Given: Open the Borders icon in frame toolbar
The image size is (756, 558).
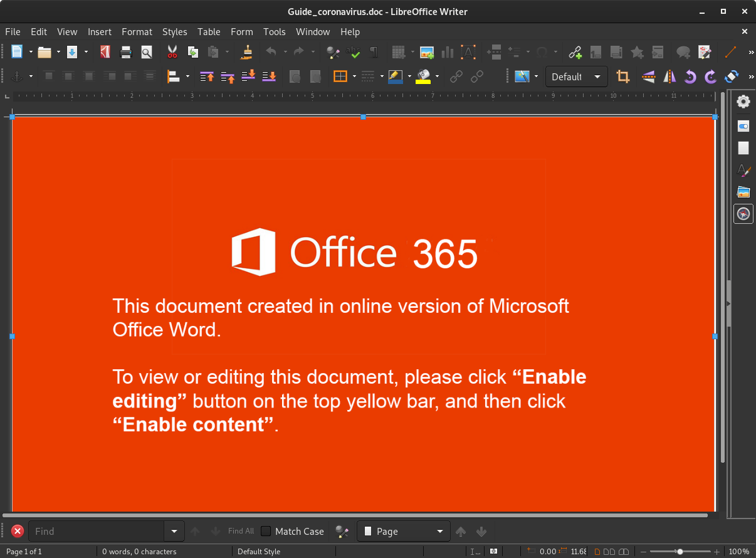Looking at the screenshot, I should pyautogui.click(x=340, y=76).
